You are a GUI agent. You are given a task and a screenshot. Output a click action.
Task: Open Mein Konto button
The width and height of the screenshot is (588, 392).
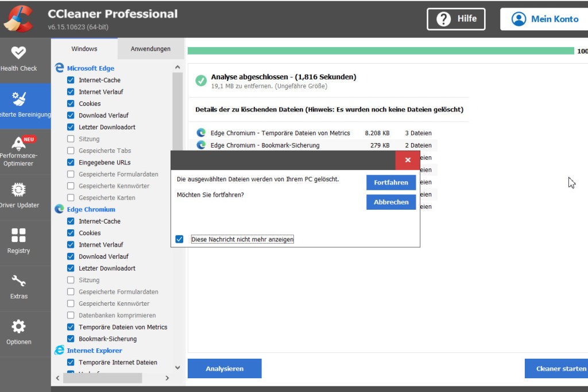544,19
